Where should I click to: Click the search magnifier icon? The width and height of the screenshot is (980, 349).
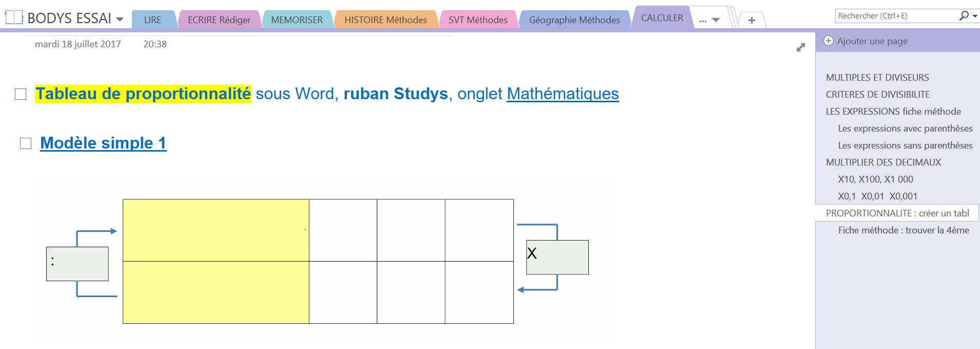(x=964, y=16)
